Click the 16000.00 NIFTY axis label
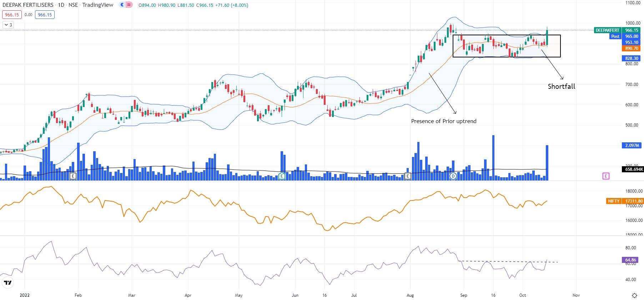 click(634, 220)
